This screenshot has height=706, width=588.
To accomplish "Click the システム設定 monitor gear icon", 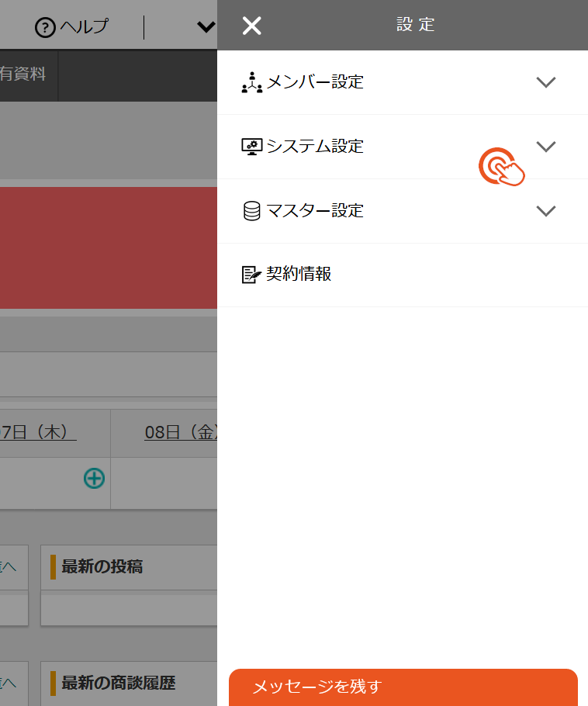I will click(x=251, y=147).
